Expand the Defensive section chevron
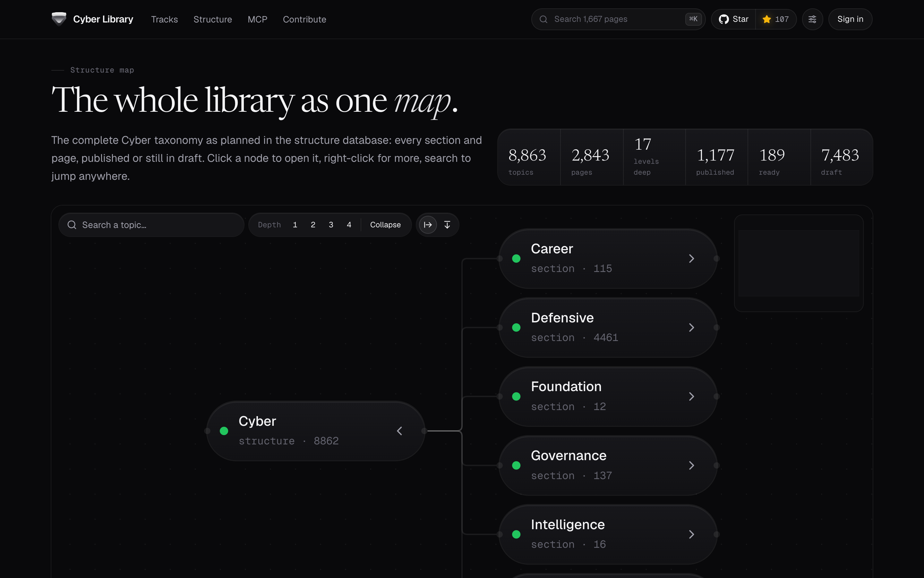 tap(691, 328)
